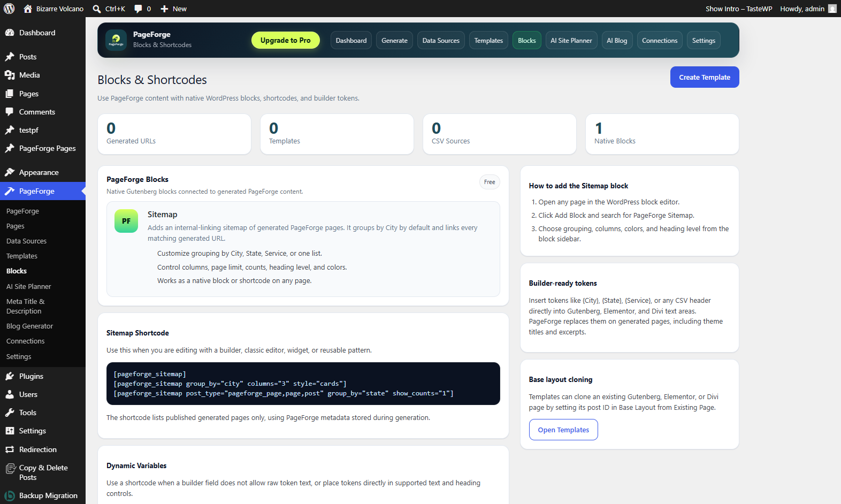Click the Templates stat card
This screenshot has height=504, width=841.
pos(337,134)
